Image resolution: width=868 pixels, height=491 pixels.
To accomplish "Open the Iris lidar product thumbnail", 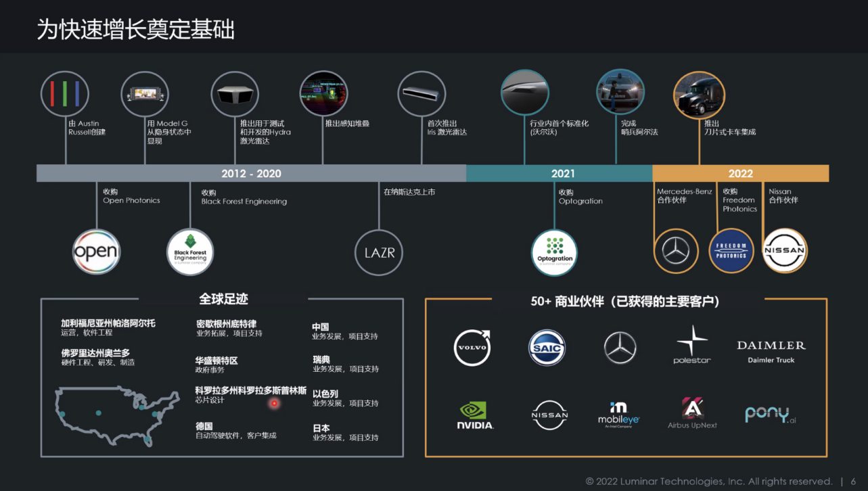I will pos(421,94).
